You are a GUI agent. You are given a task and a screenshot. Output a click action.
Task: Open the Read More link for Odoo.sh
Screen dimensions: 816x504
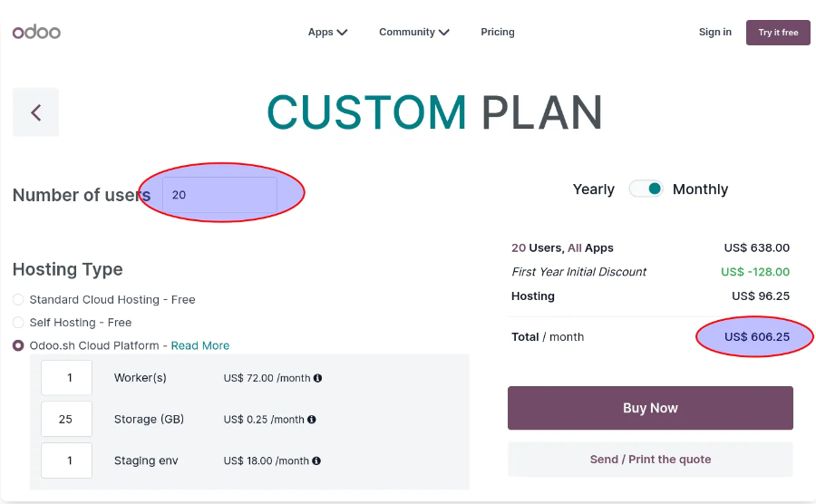coord(200,345)
